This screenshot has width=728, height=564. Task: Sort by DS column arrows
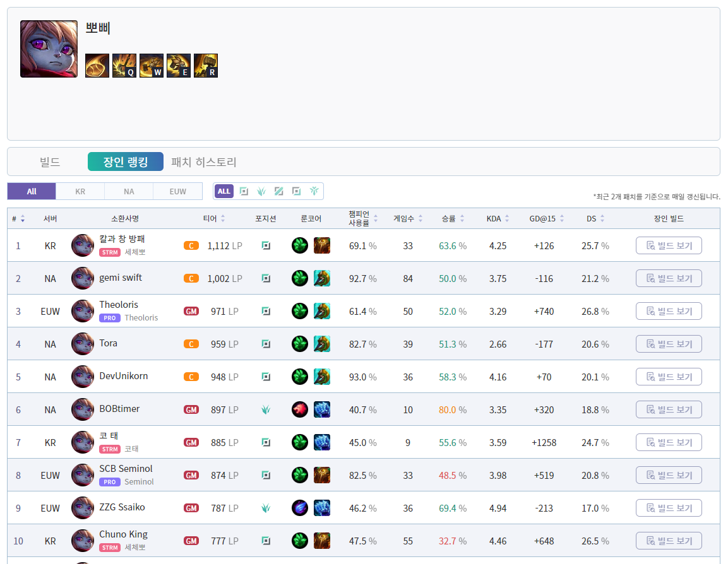coord(602,218)
